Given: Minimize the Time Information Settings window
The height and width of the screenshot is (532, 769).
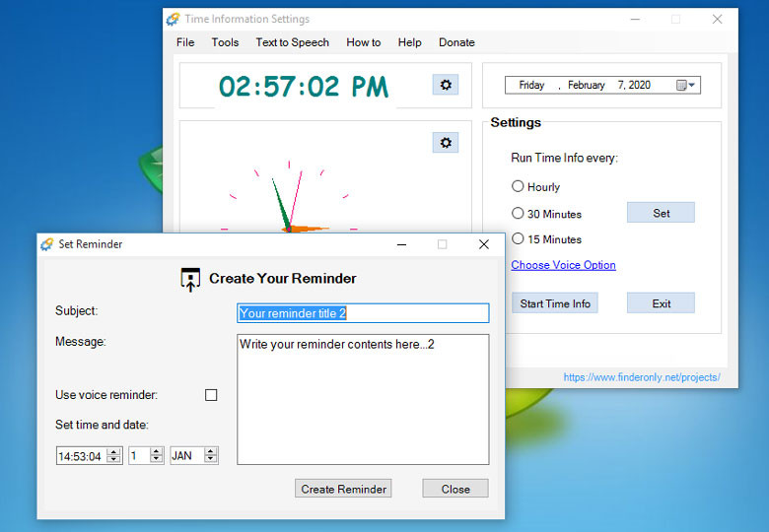Looking at the screenshot, I should (635, 19).
